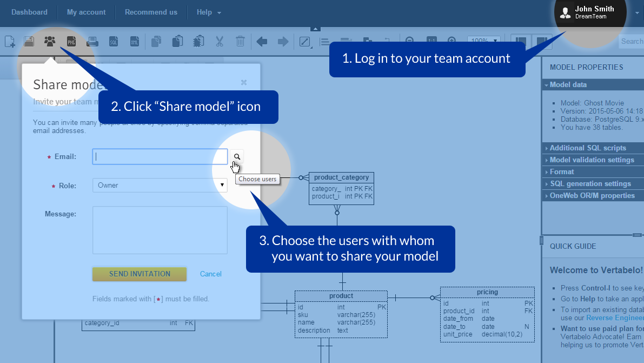644x363 pixels.
Task: Open the My account menu item
Action: click(x=87, y=12)
